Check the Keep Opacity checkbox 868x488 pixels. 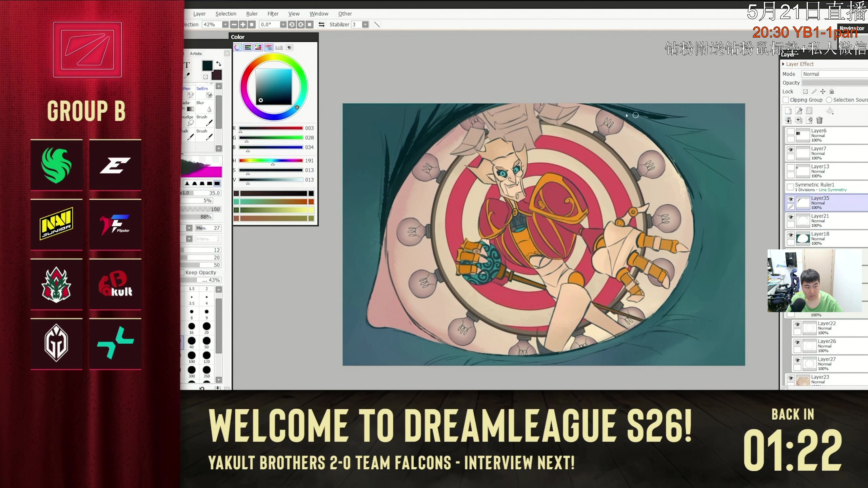click(183, 272)
